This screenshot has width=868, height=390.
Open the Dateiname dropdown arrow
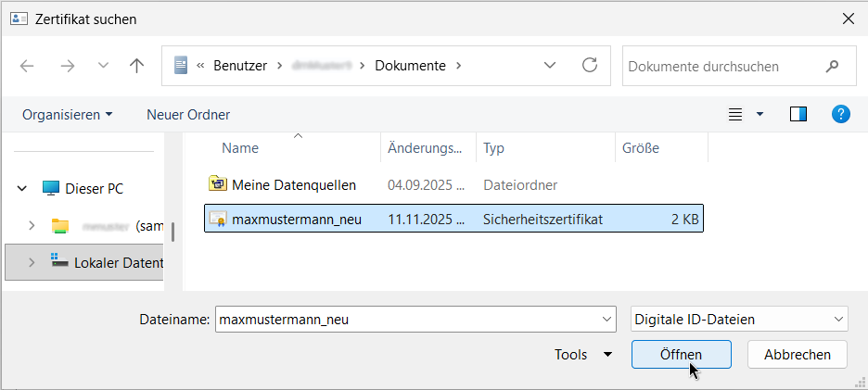pyautogui.click(x=607, y=320)
